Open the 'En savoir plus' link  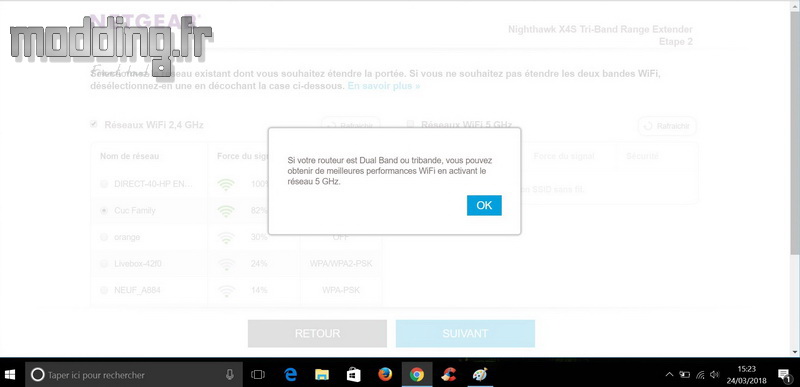pos(384,86)
